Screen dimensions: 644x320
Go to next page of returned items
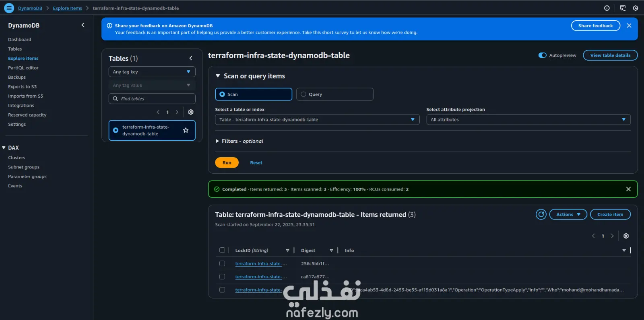[612, 236]
